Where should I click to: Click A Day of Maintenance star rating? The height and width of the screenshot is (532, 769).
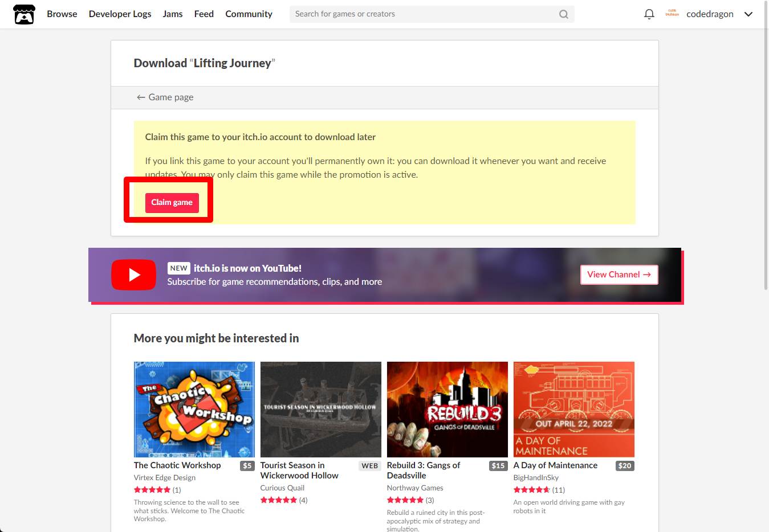tap(532, 490)
